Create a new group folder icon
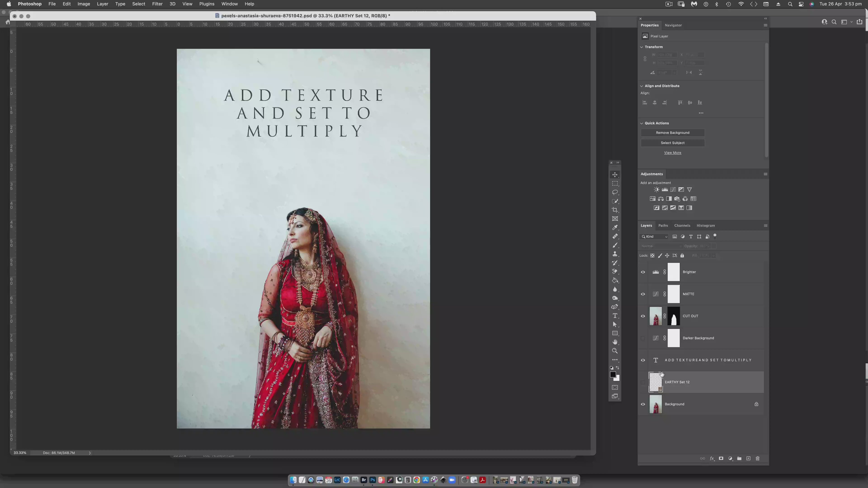 pos(739,458)
